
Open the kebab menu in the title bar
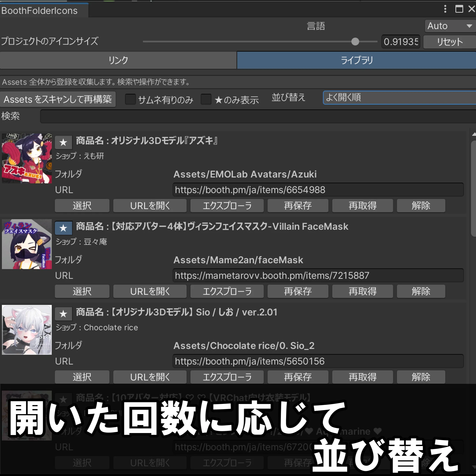pyautogui.click(x=445, y=9)
